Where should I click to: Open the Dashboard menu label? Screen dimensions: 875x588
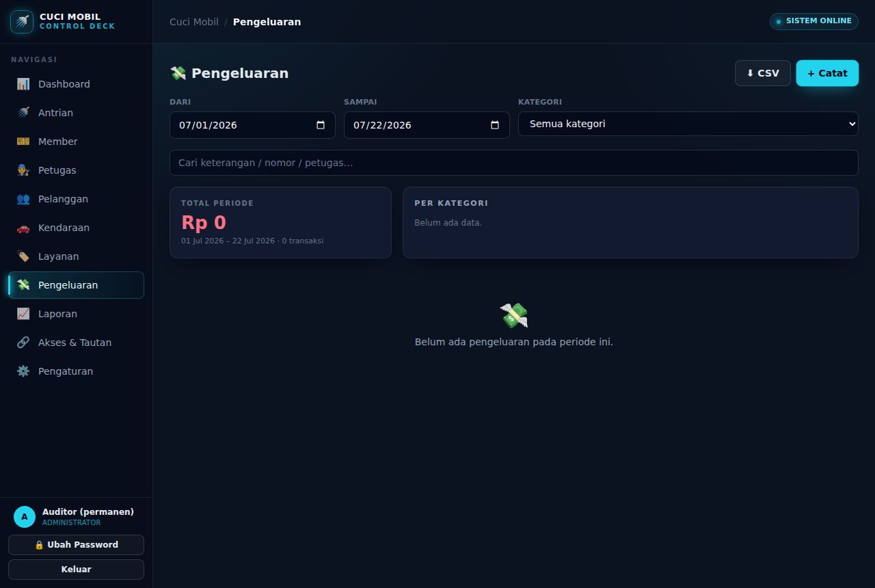tap(64, 84)
